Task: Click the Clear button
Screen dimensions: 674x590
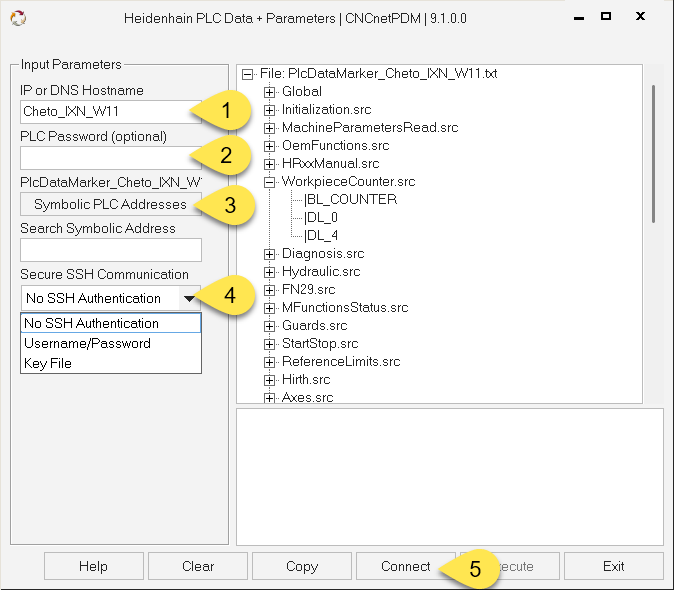Action: (x=198, y=566)
